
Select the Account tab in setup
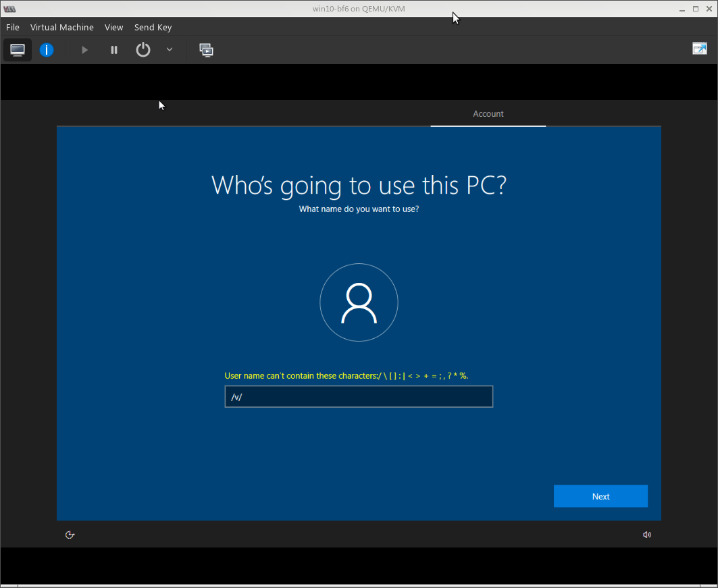pyautogui.click(x=488, y=114)
